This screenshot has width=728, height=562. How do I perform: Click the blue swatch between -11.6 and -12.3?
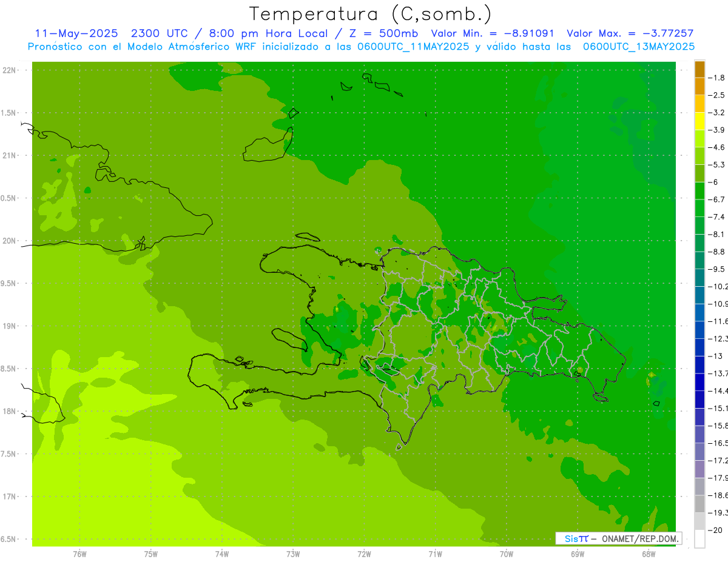(699, 330)
